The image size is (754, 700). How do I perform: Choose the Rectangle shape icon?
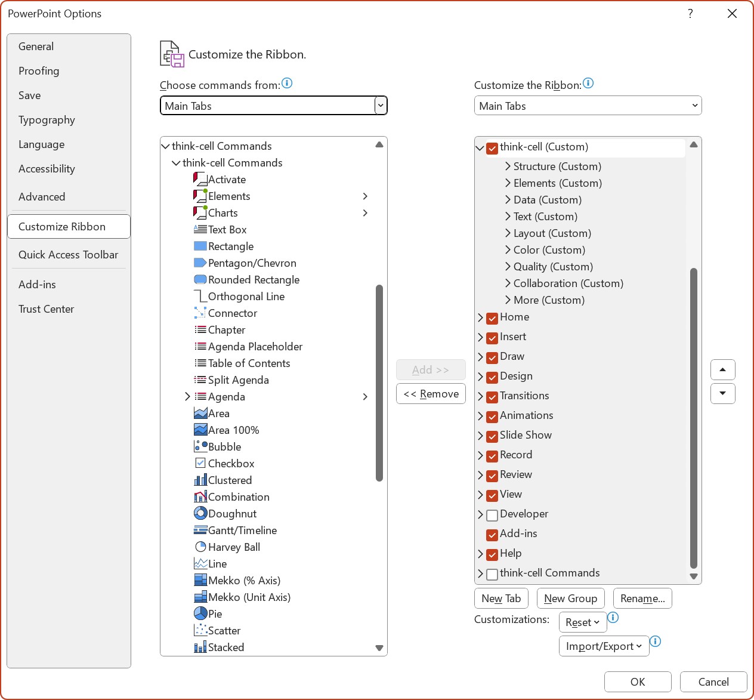(200, 246)
